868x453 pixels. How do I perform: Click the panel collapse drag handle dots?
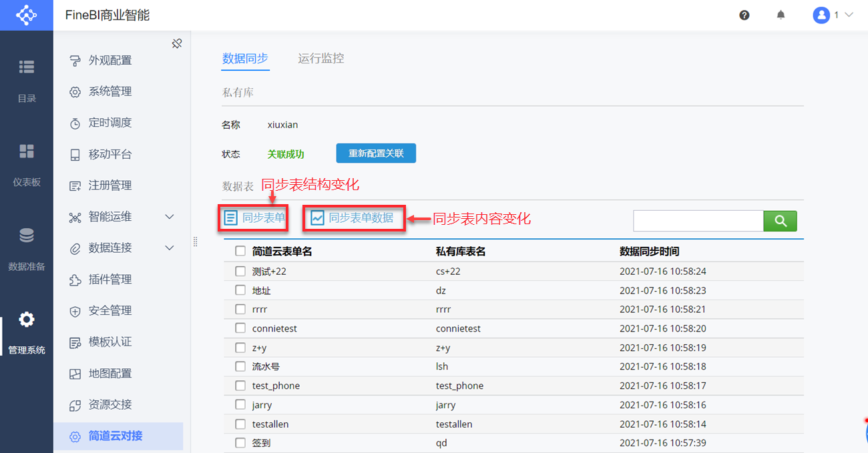196,242
